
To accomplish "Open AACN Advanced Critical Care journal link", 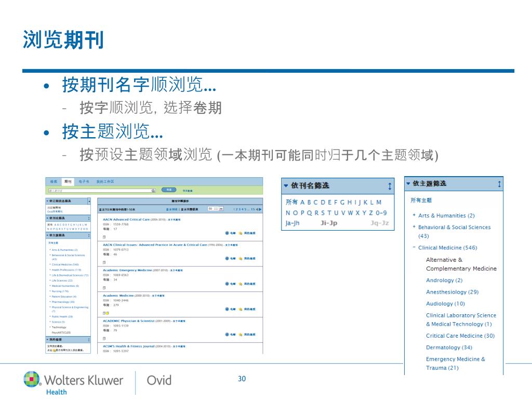I will coord(126,220).
